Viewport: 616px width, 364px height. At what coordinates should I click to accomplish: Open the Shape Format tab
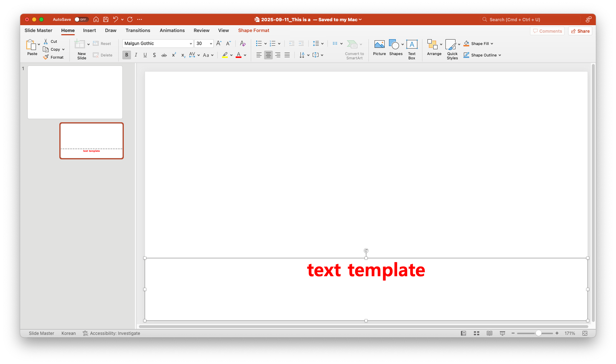point(253,31)
